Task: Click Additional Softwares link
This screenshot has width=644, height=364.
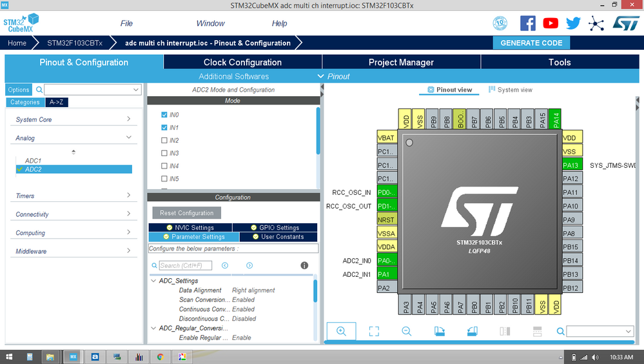Action: point(234,76)
